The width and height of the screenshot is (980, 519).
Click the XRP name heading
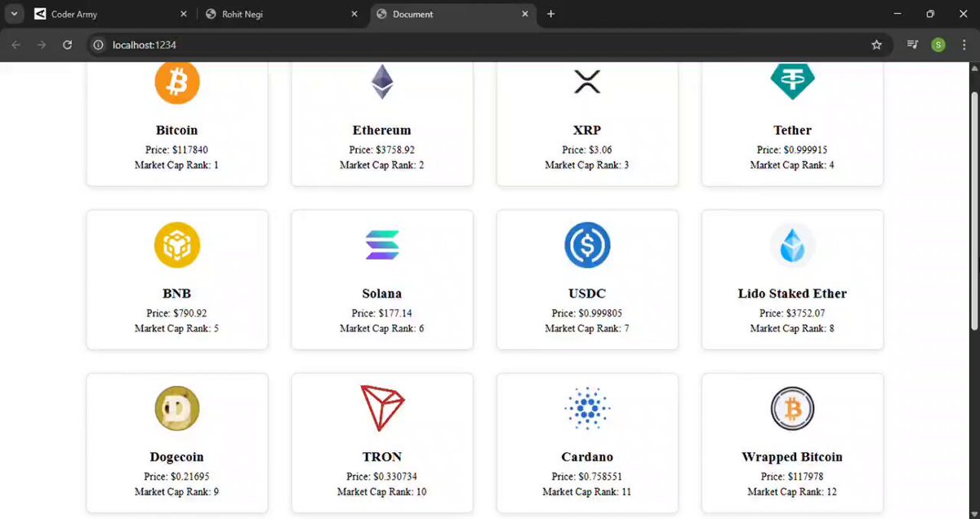(587, 131)
